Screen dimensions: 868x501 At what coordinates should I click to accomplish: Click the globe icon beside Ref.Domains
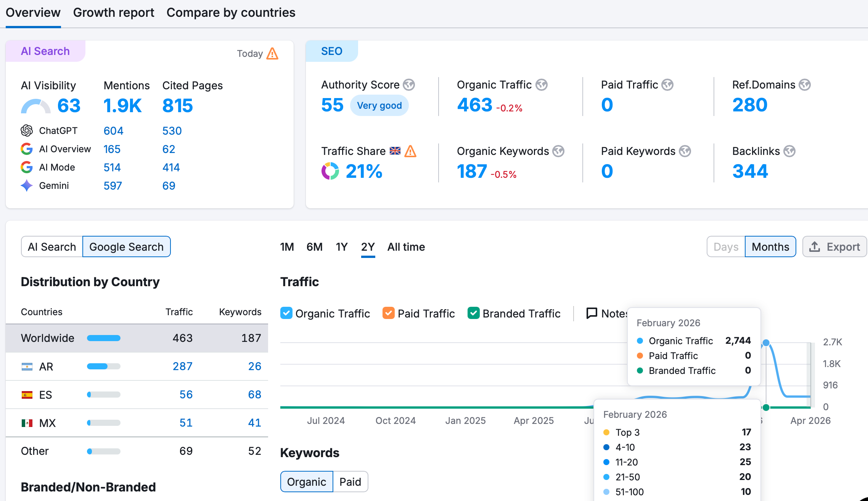(x=805, y=85)
